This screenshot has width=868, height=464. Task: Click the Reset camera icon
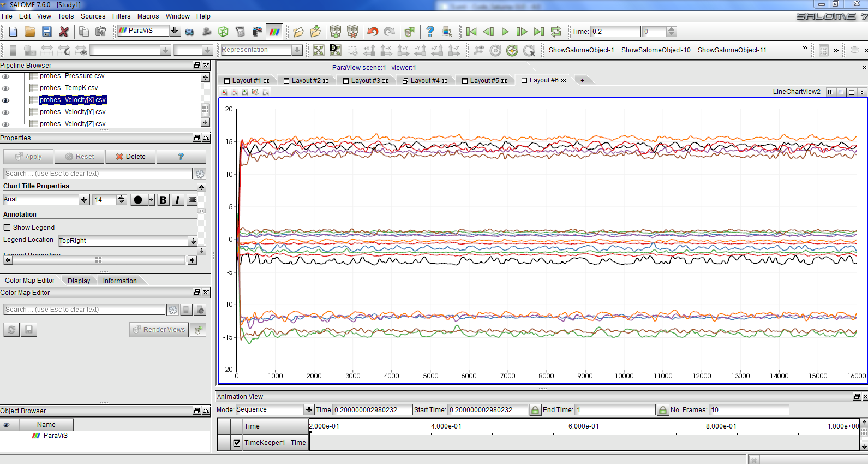coord(319,50)
